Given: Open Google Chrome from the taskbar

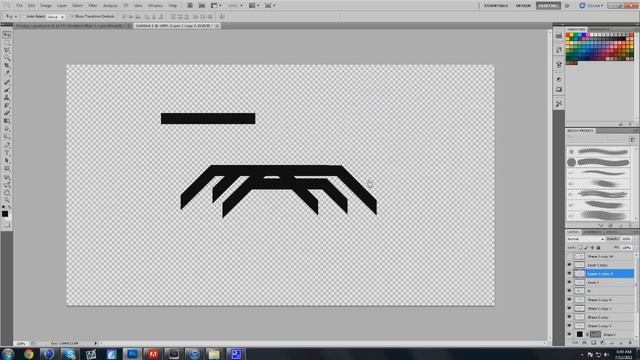Looking at the screenshot, I should [29, 354].
